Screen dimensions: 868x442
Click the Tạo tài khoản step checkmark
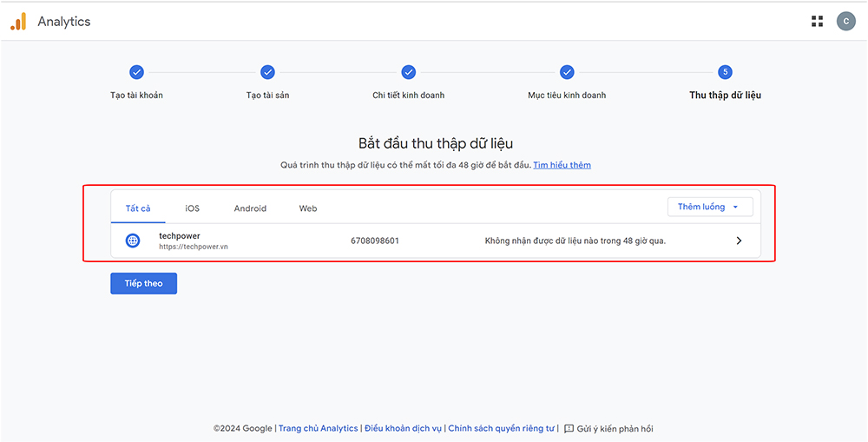click(x=136, y=72)
